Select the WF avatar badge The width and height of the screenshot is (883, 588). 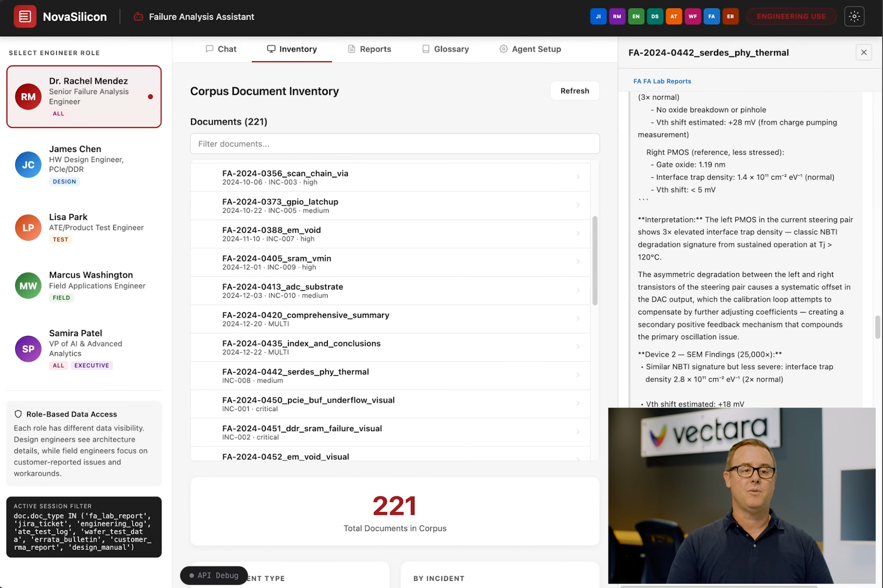click(x=693, y=16)
